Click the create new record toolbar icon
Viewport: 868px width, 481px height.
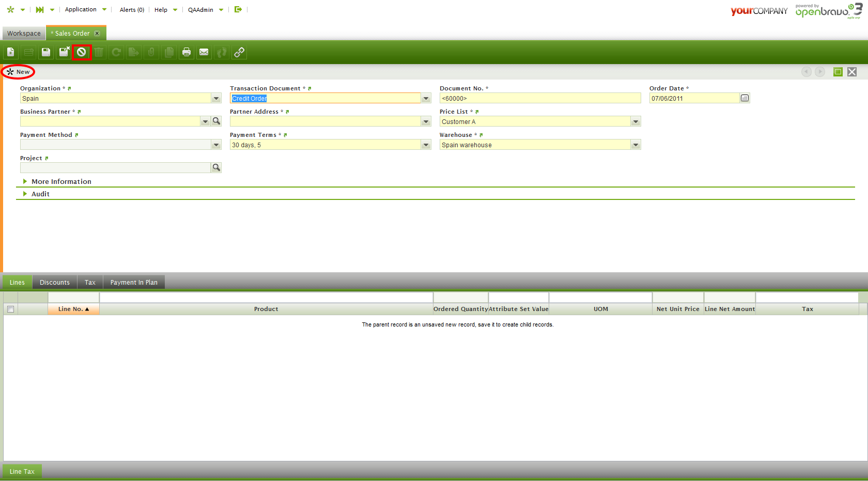(x=10, y=52)
